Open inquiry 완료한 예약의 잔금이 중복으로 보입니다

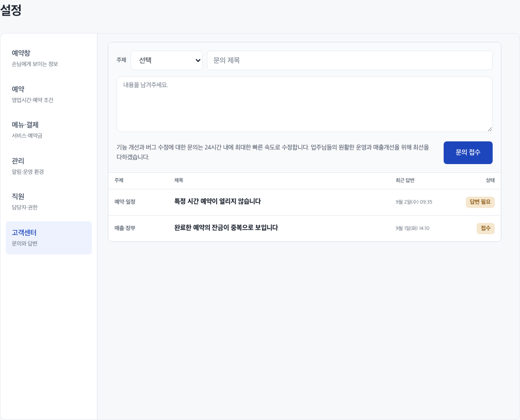226,228
